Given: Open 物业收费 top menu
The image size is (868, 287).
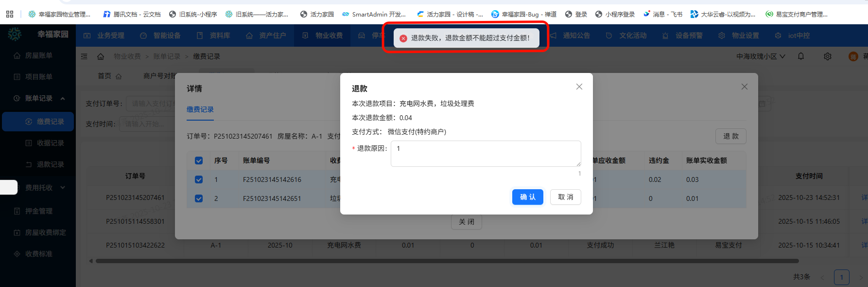Looking at the screenshot, I should tap(322, 36).
